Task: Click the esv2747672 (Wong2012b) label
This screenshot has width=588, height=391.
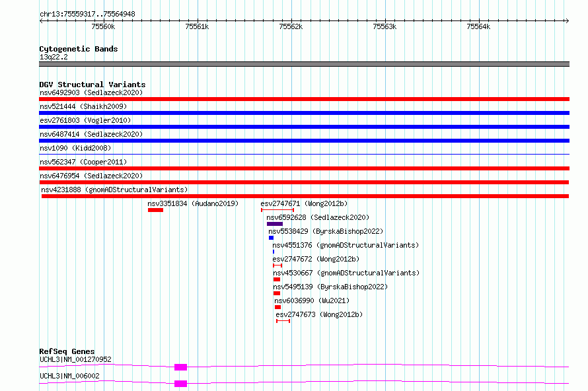Action: click(x=316, y=259)
